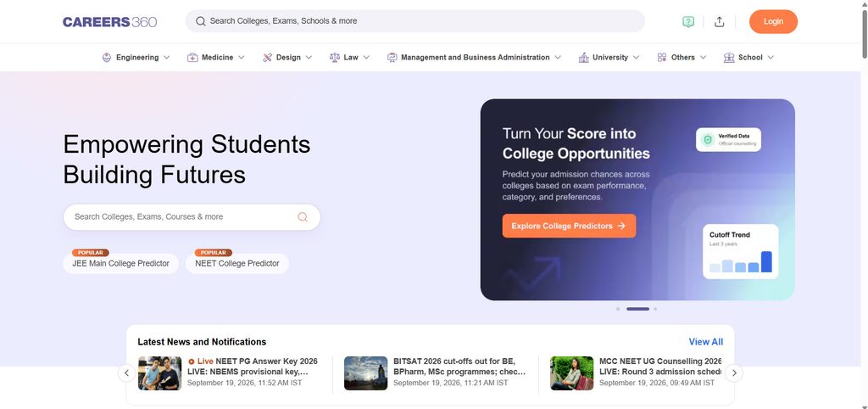Click the upload share icon in header

[719, 21]
